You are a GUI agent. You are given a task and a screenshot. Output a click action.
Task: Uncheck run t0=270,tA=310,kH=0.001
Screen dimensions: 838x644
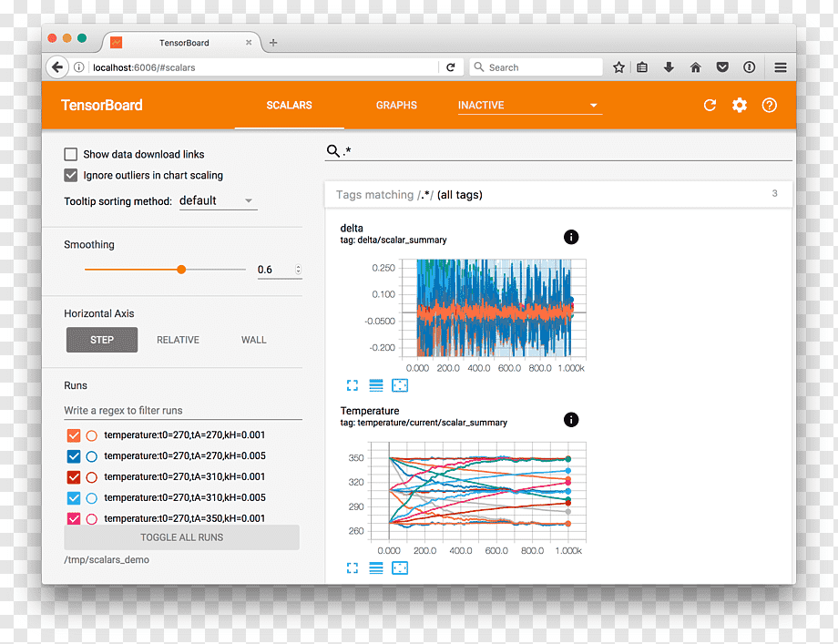tap(74, 477)
